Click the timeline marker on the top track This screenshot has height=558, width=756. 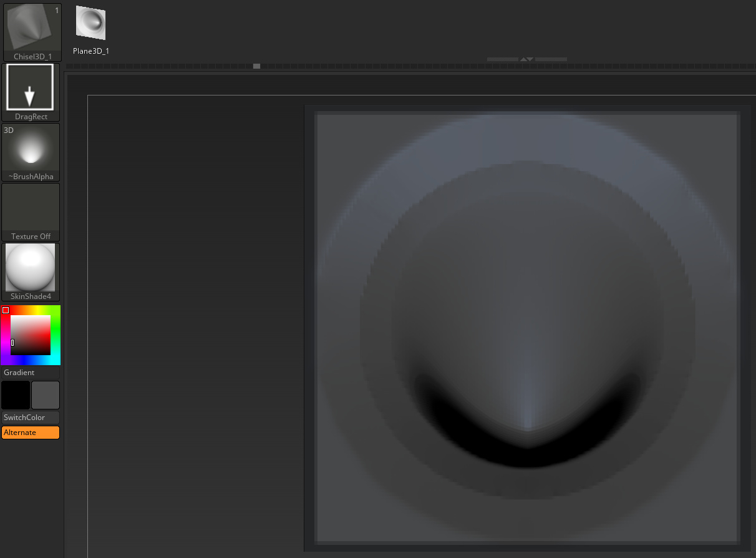pos(256,66)
